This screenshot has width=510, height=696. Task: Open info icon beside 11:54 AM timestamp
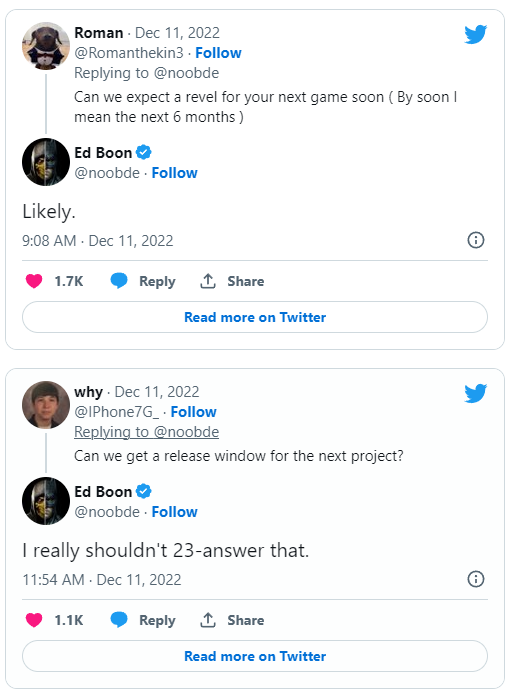(x=476, y=579)
